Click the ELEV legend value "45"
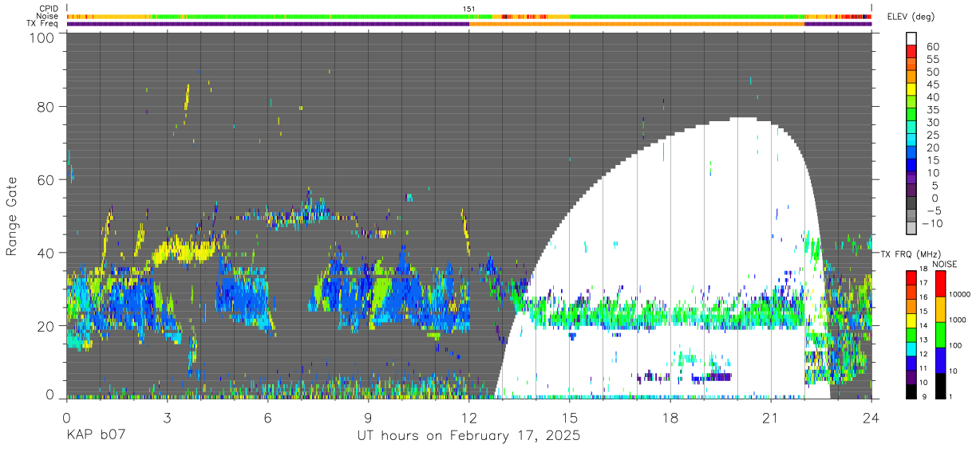The image size is (980, 452). [932, 85]
